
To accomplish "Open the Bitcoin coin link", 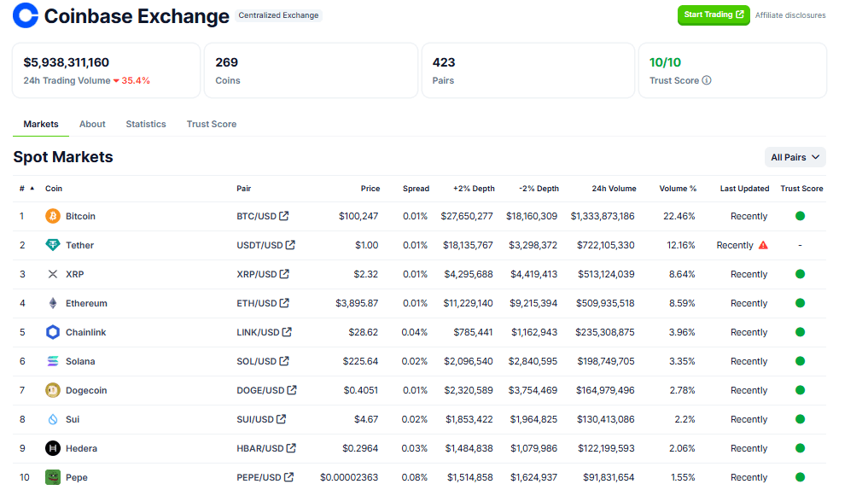I will point(80,216).
